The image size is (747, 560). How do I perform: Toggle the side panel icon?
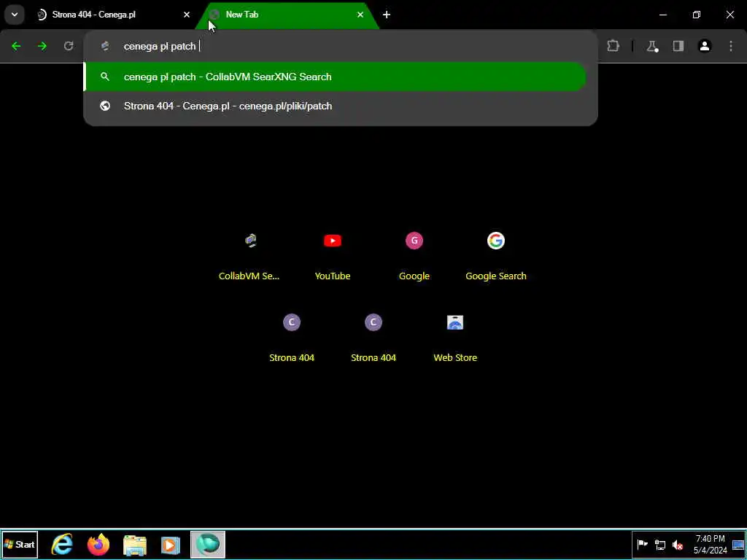pyautogui.click(x=678, y=46)
